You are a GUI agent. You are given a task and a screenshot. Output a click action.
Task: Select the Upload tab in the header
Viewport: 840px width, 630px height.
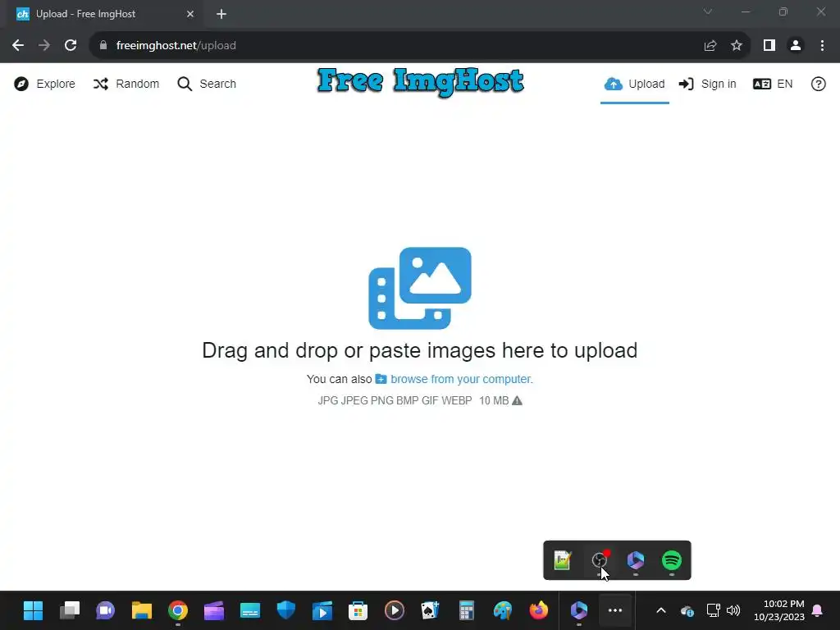(x=634, y=84)
